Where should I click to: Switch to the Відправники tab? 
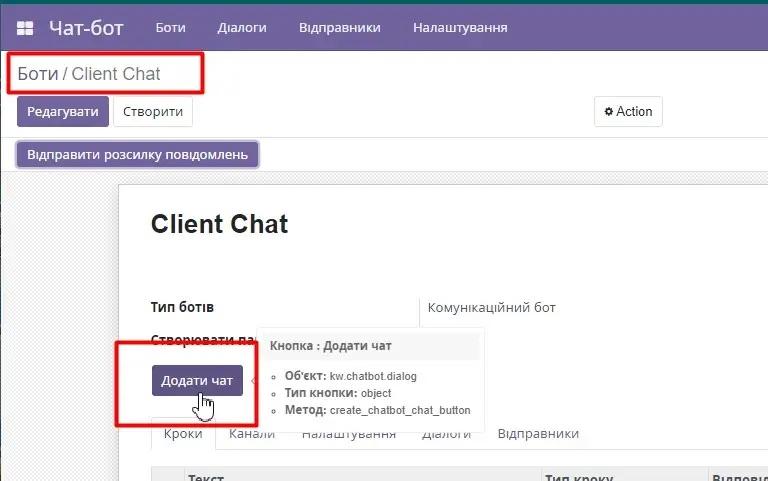(538, 433)
